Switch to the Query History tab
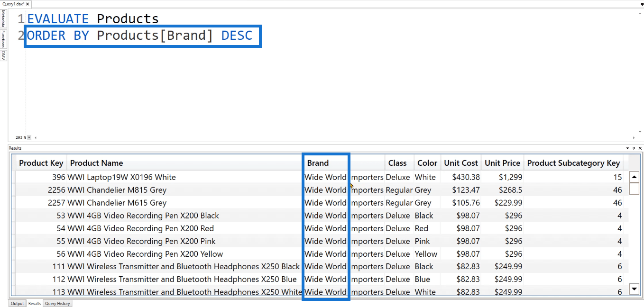This screenshot has height=307, width=644. tap(57, 303)
